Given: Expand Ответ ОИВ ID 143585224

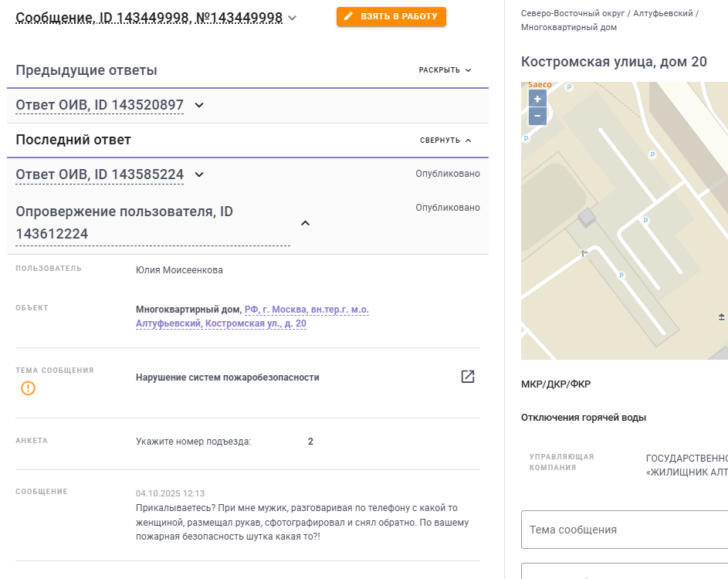Looking at the screenshot, I should tap(199, 174).
